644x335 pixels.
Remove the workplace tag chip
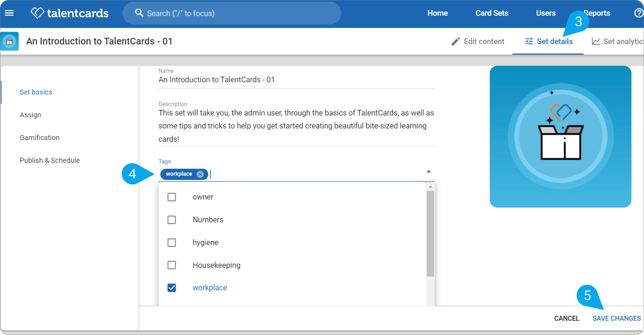point(200,174)
